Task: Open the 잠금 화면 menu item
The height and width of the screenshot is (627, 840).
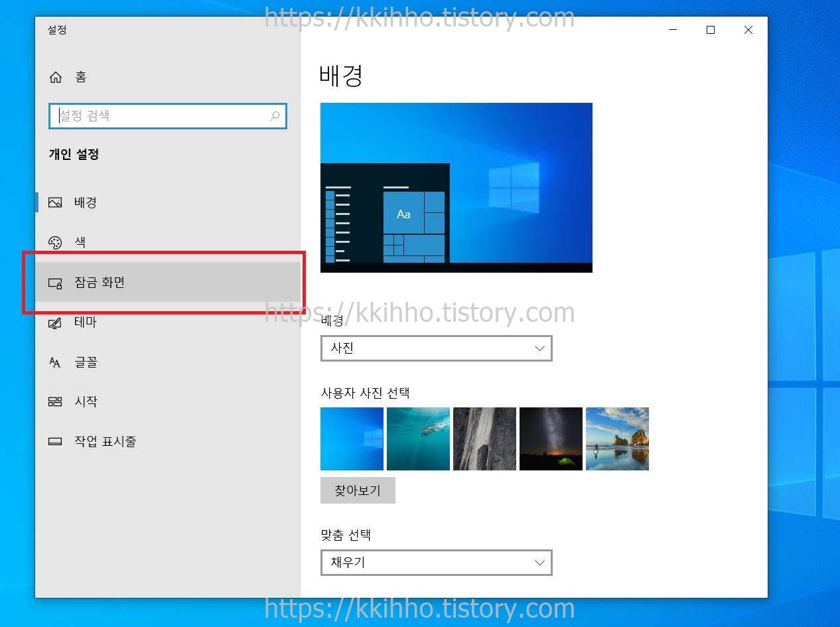Action: tap(168, 282)
